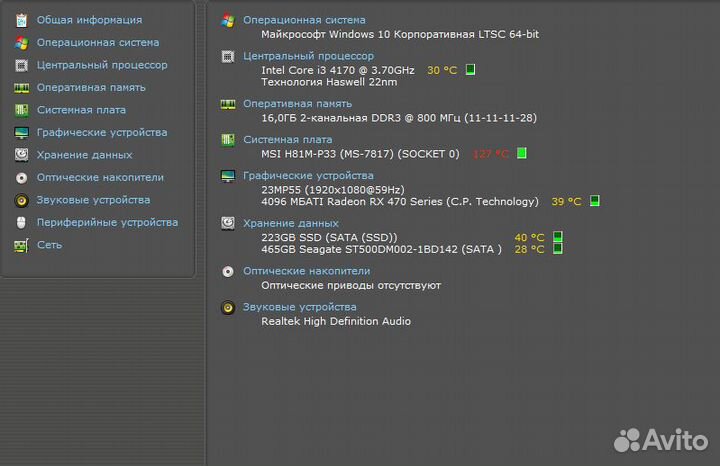Screen dimensions: 720x466
Task: Select Периферийные устройства in sidebar
Action: [x=107, y=223]
